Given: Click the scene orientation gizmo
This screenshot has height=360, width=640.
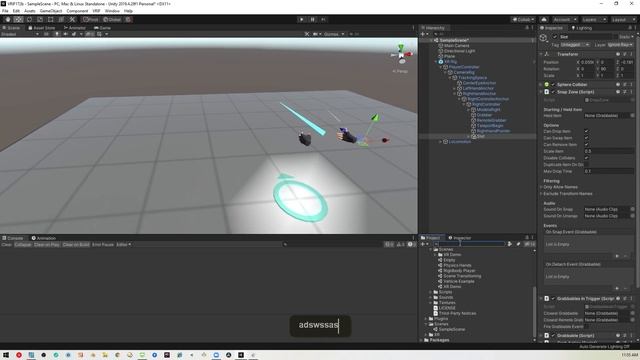Looking at the screenshot, I should pyautogui.click(x=402, y=54).
